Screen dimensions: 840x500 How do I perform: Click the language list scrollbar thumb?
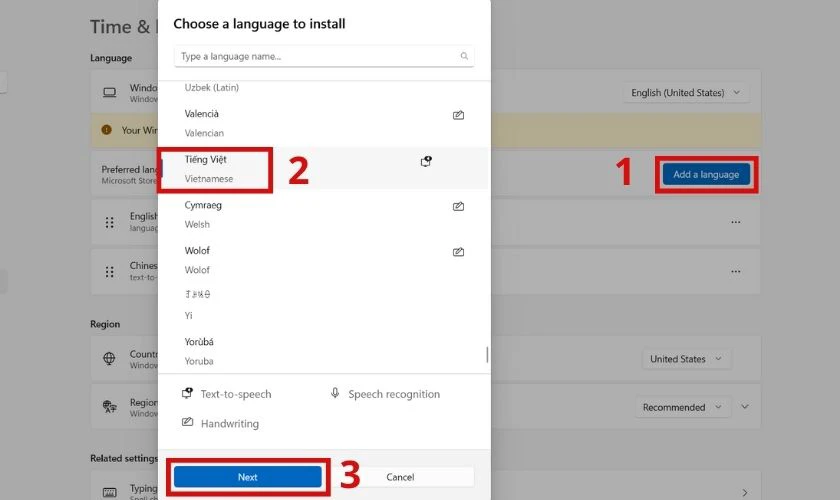click(x=487, y=354)
